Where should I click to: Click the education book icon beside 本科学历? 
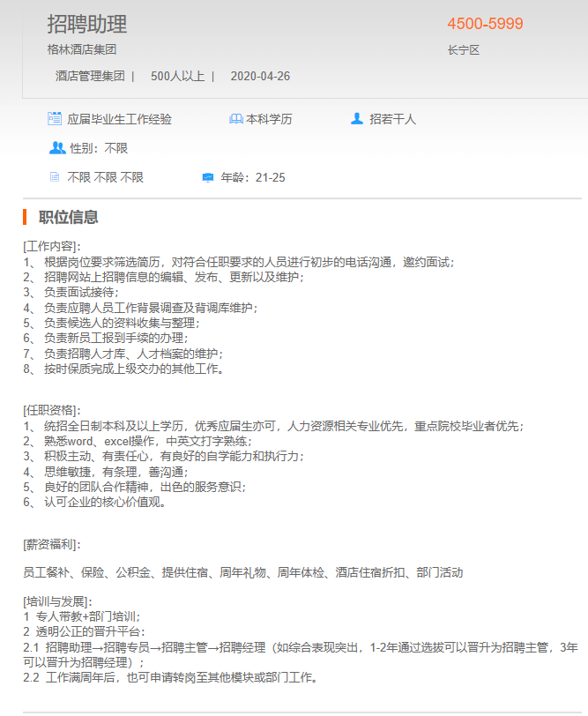(x=235, y=118)
